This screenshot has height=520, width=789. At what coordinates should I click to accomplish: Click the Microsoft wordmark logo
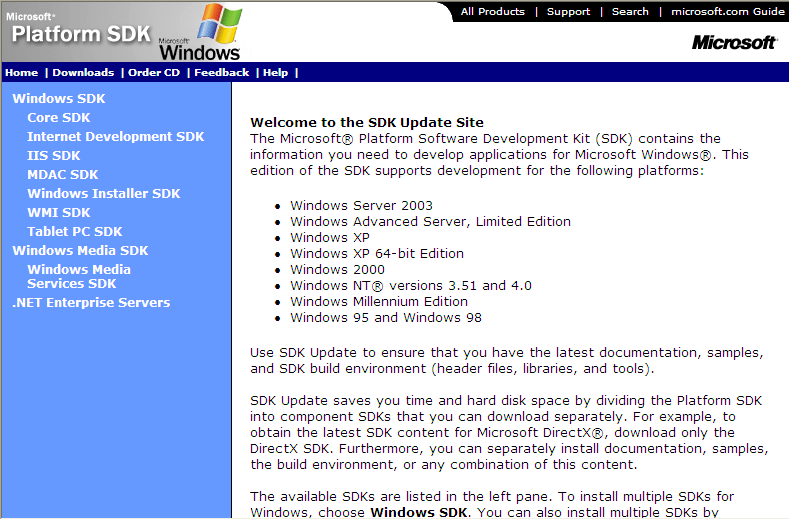[x=734, y=43]
